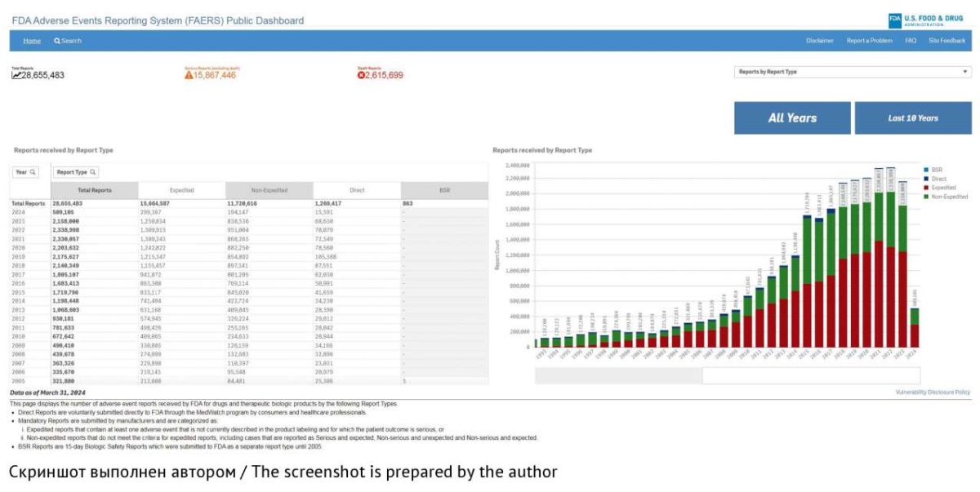Click the Expedited column header
The width and height of the screenshot is (980, 492).
coord(182,190)
